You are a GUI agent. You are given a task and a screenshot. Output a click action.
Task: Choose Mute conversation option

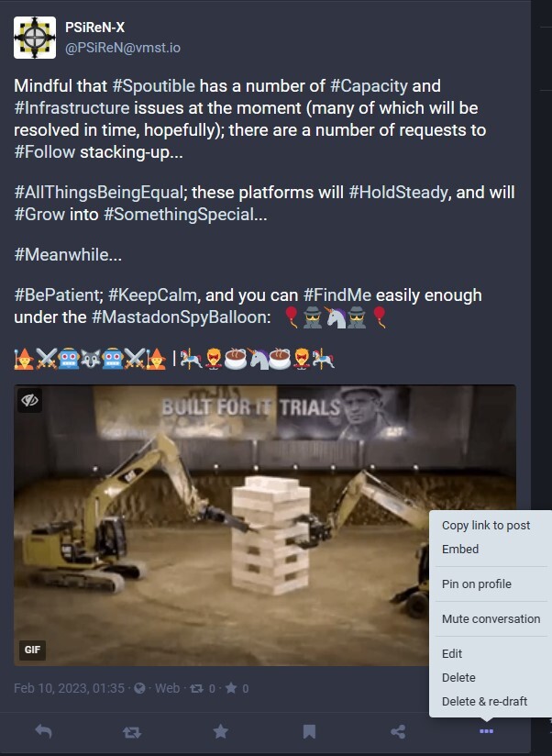pyautogui.click(x=491, y=618)
